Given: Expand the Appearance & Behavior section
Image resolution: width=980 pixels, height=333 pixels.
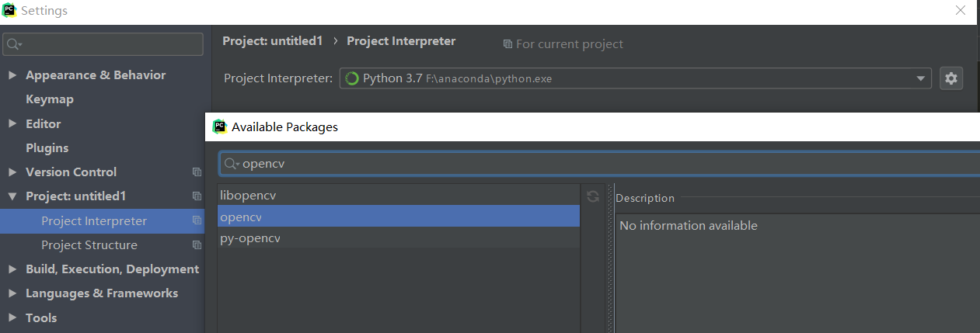Looking at the screenshot, I should coord(12,75).
